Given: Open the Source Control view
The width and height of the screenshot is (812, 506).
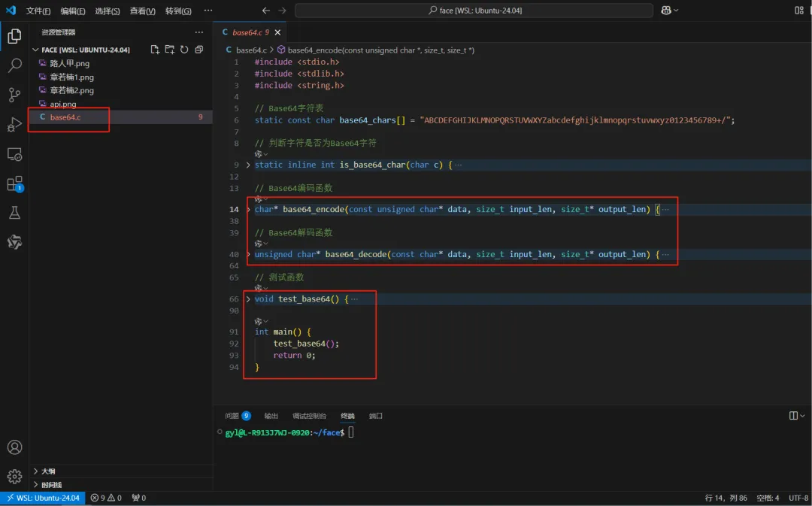Looking at the screenshot, I should (14, 95).
